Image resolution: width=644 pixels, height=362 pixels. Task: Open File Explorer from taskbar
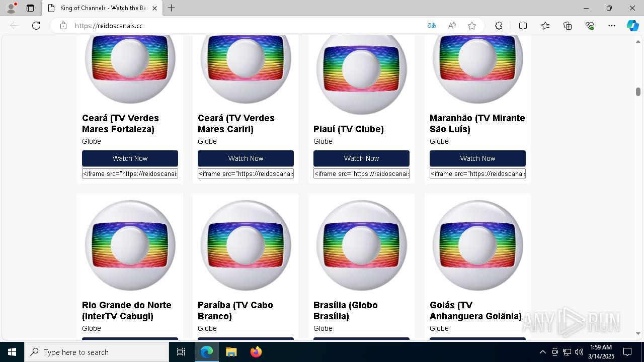click(x=231, y=352)
